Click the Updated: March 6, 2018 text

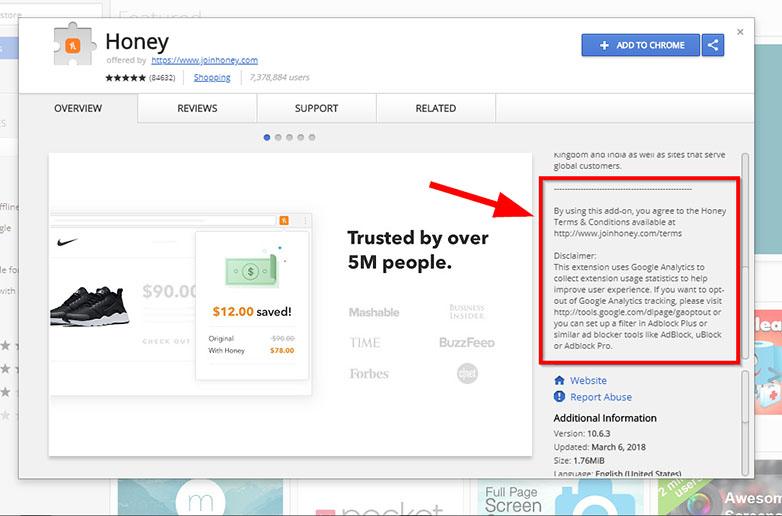pyautogui.click(x=599, y=447)
